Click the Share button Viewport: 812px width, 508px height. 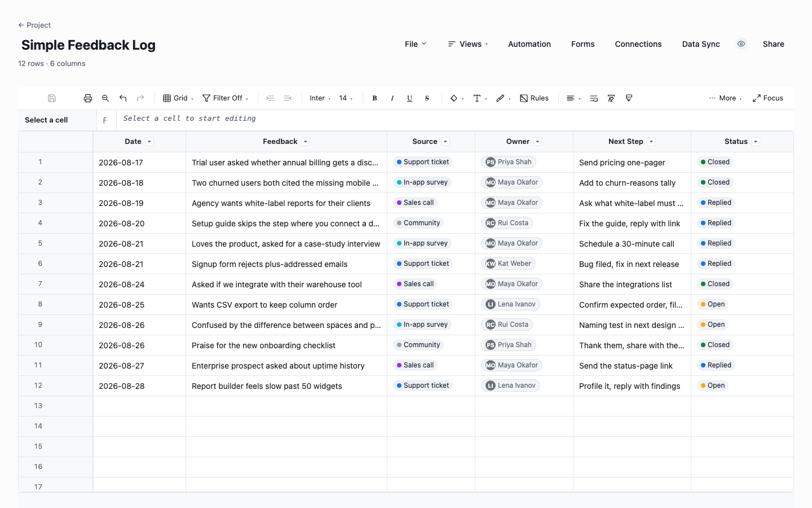pos(774,44)
